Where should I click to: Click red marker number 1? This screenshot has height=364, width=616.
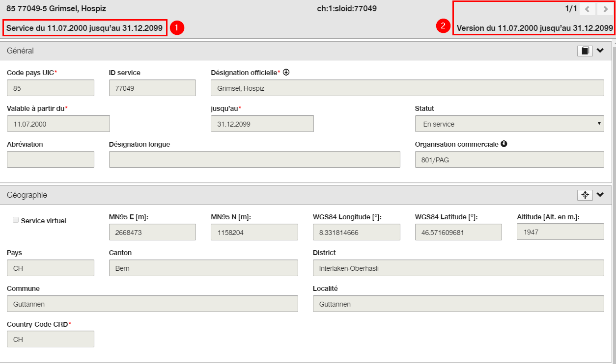(x=177, y=27)
